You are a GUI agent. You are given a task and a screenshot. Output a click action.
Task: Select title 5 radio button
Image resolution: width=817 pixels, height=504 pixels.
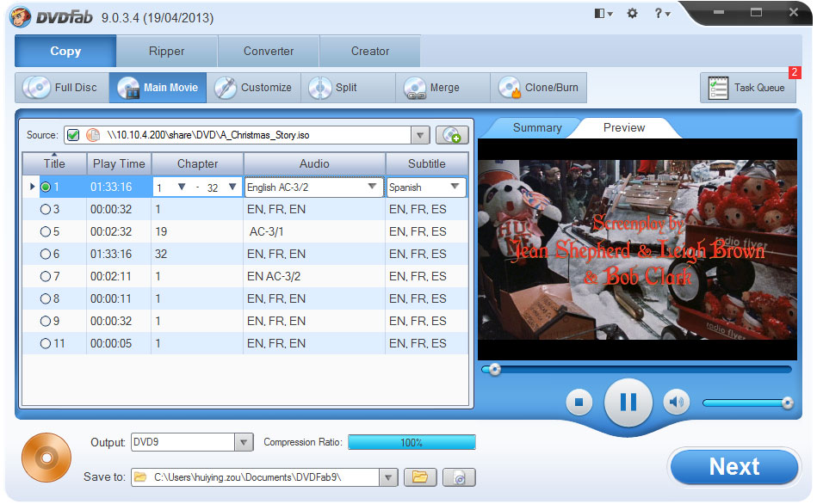coord(46,231)
